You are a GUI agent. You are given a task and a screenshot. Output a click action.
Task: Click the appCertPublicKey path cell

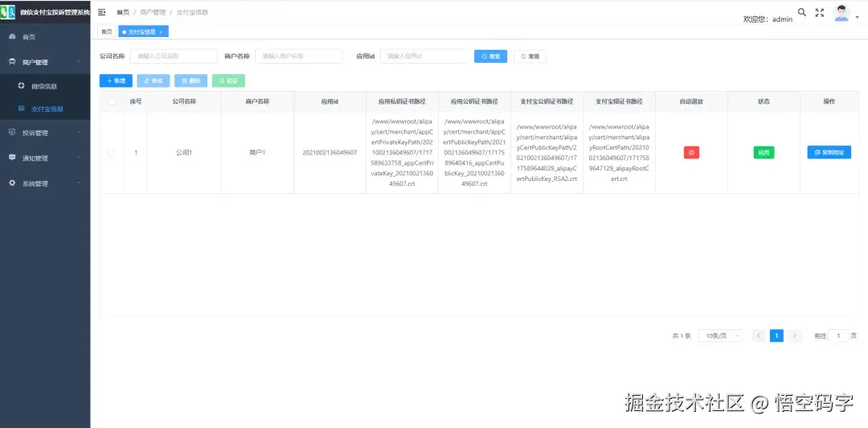pyautogui.click(x=474, y=153)
